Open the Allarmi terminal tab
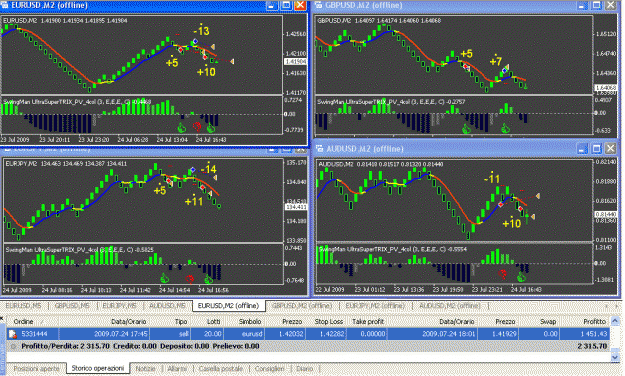 coord(177,369)
